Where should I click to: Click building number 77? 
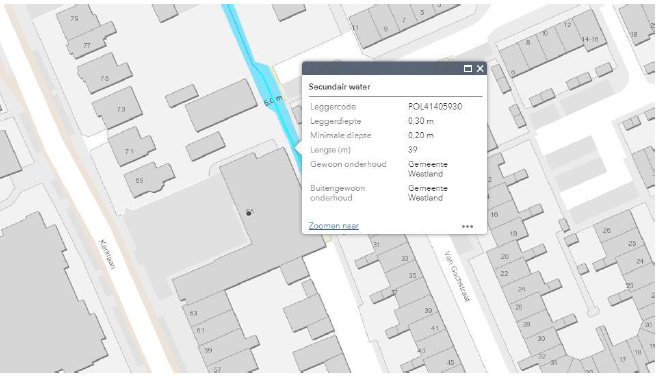click(x=87, y=45)
